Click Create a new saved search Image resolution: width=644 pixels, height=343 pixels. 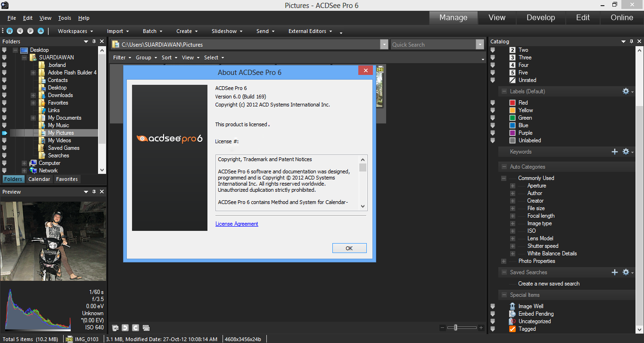[x=549, y=284]
